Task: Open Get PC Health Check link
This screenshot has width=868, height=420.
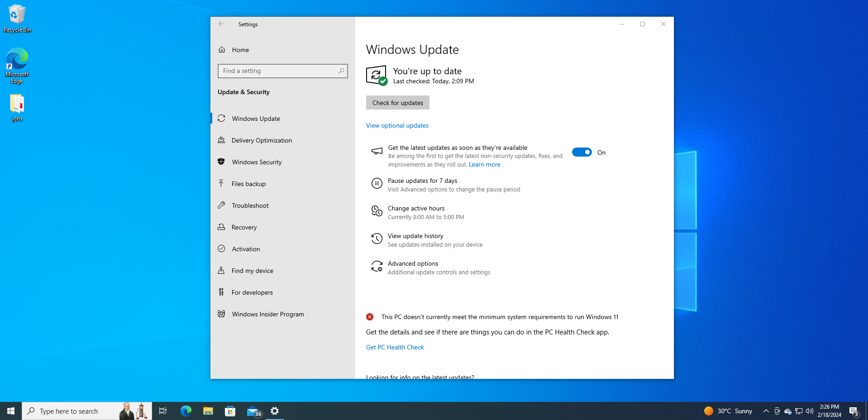Action: [395, 347]
